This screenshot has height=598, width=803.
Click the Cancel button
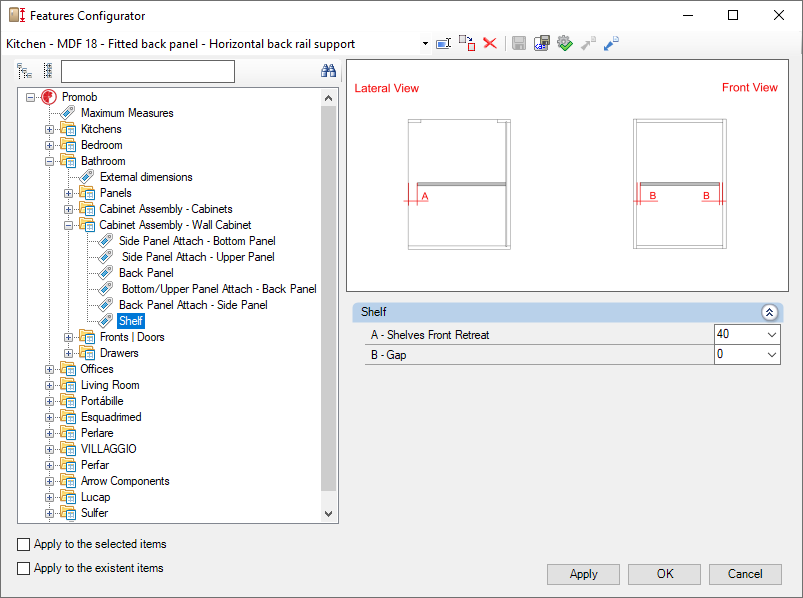coord(745,574)
